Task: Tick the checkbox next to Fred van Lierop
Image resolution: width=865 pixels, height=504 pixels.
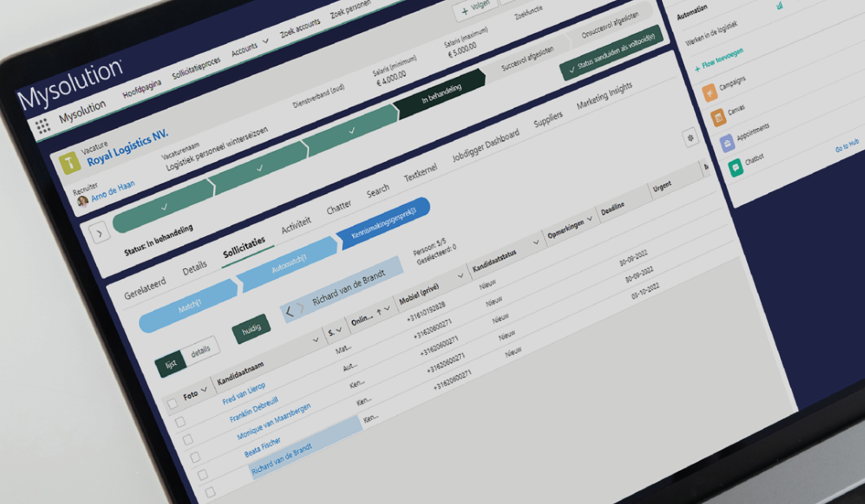Action: click(x=180, y=422)
